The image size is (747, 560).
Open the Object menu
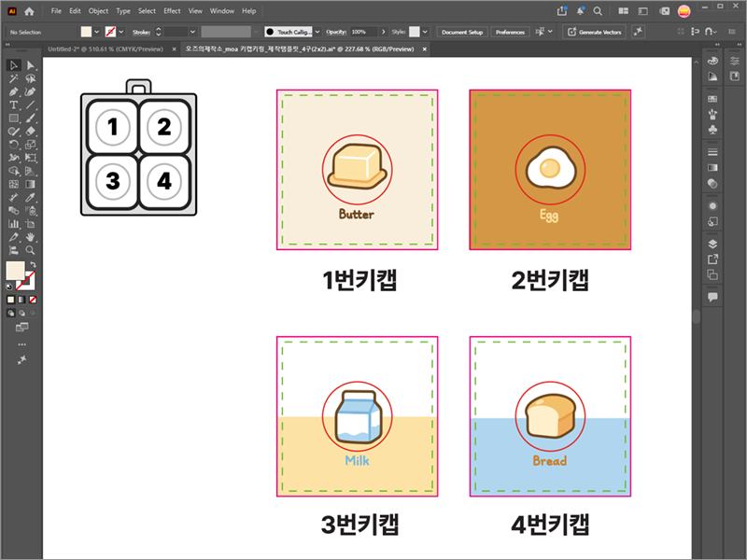[x=98, y=11]
